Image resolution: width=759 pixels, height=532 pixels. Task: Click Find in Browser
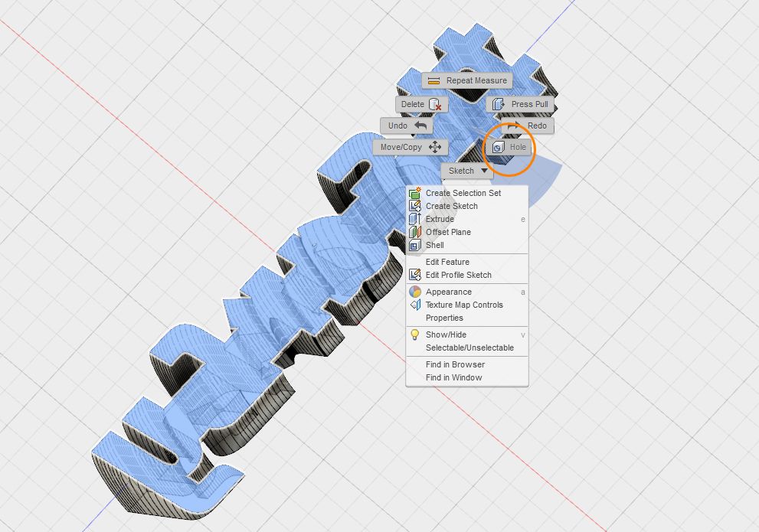click(455, 364)
